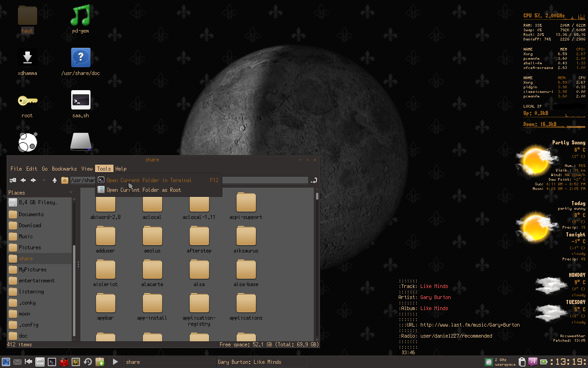Image resolution: width=588 pixels, height=368 pixels.
Task: Select the applications folder
Action: pos(246,306)
